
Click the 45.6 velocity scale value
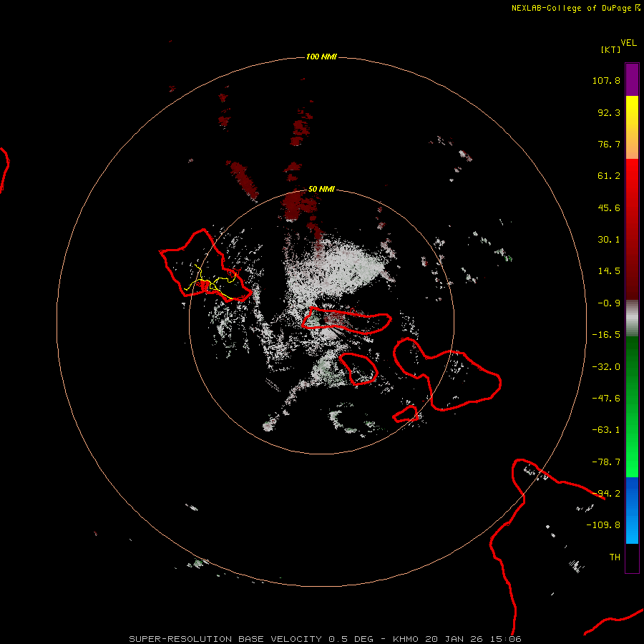609,208
